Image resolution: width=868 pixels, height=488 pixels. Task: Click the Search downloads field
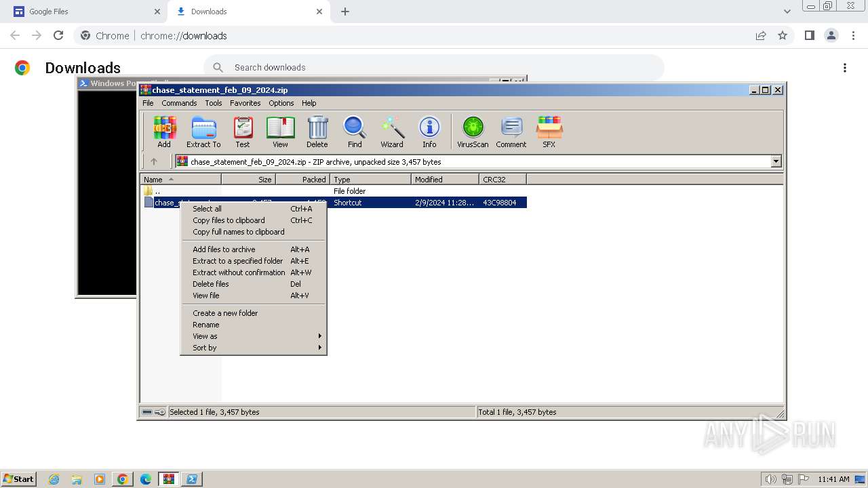pyautogui.click(x=434, y=67)
